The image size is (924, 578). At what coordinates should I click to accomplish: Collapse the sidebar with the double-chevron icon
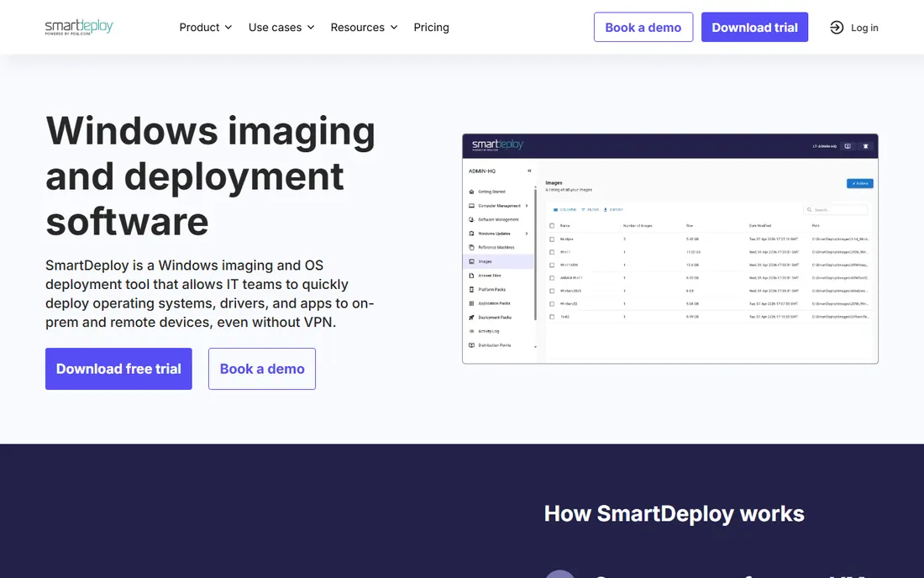click(x=529, y=171)
